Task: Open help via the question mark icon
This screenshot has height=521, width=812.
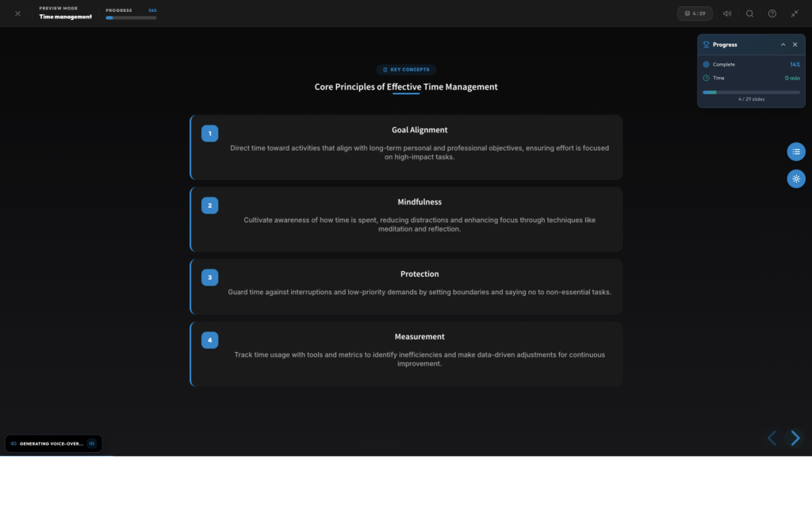Action: coord(772,13)
